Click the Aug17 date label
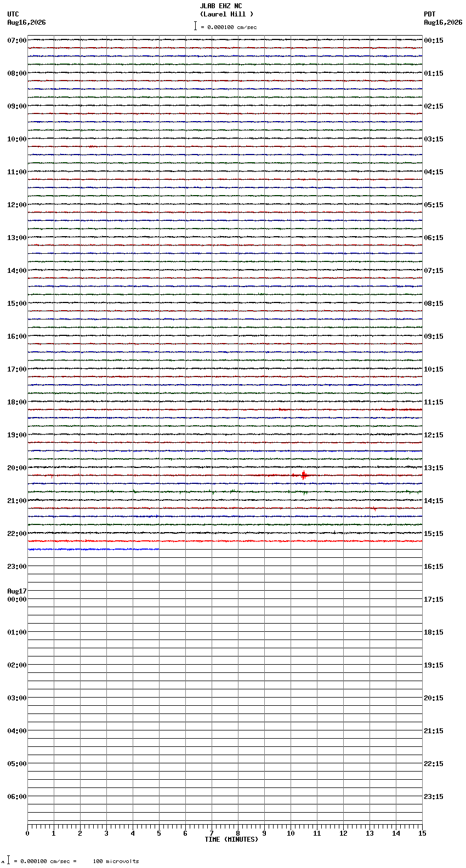This screenshot has width=466, height=868. point(17,591)
